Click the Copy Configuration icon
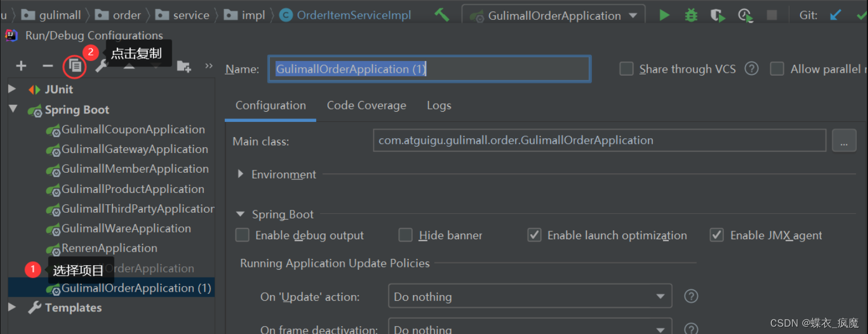Viewport: 868px width, 334px height. 75,67
